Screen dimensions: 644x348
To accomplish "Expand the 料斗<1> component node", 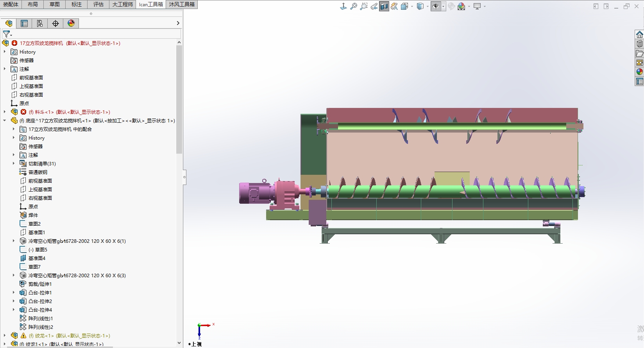I will coord(5,112).
